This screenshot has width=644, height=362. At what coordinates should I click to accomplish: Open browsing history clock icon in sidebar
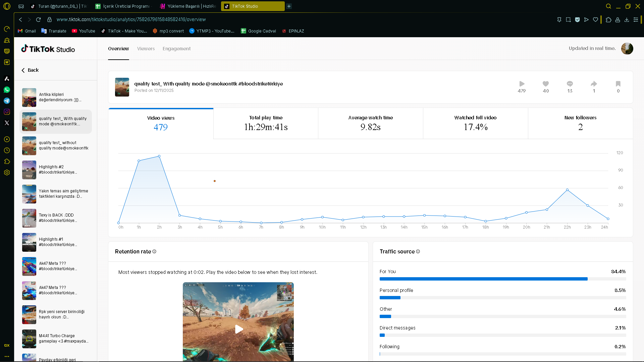7,150
